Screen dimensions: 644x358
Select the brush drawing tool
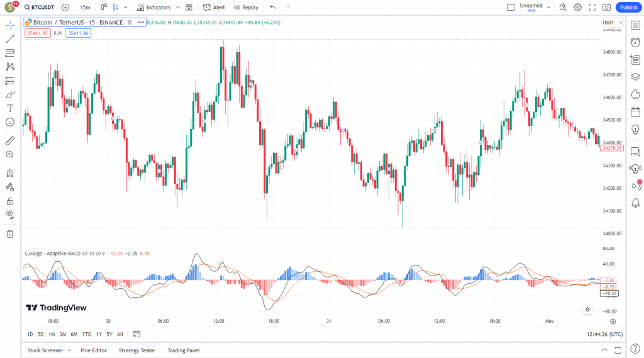pyautogui.click(x=10, y=94)
